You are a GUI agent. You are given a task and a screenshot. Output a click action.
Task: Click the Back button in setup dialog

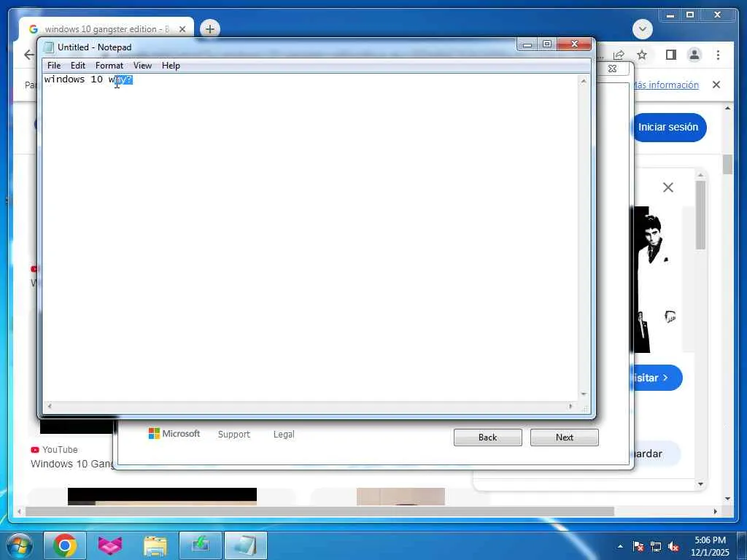pos(488,437)
